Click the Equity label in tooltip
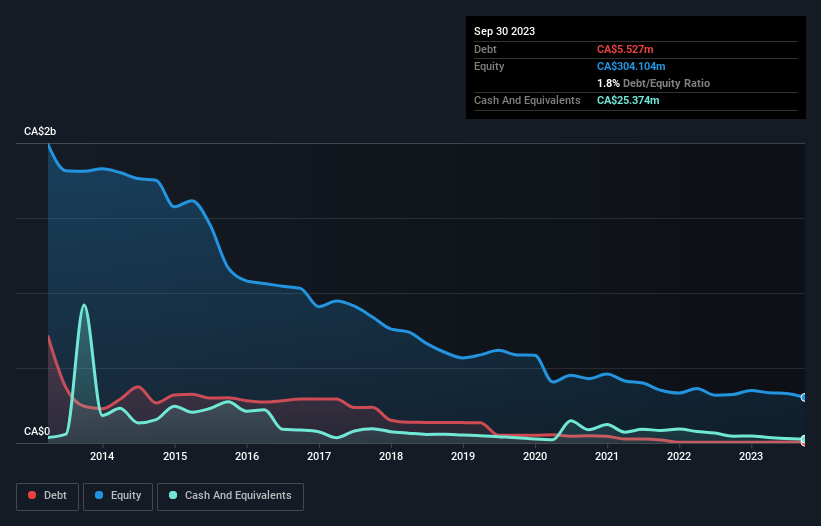The width and height of the screenshot is (821, 526). coord(489,66)
